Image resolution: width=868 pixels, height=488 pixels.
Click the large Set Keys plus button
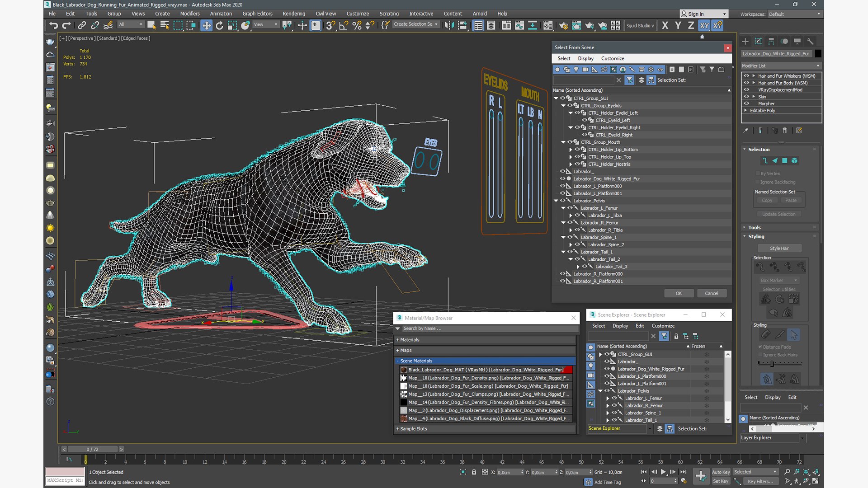pyautogui.click(x=701, y=476)
